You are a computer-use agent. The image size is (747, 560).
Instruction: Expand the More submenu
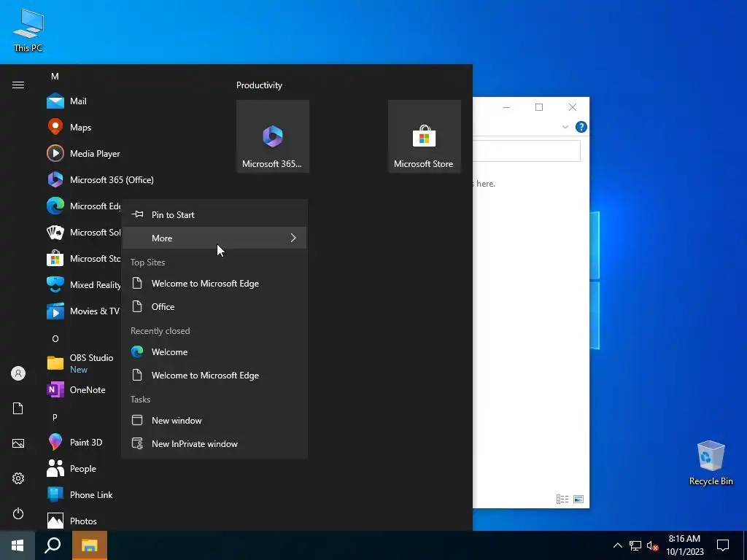(214, 238)
